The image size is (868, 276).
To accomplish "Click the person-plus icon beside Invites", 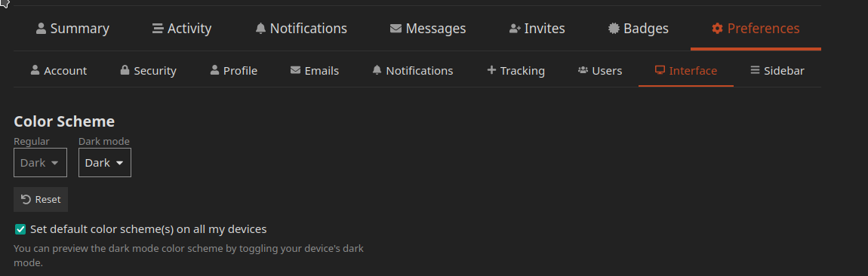I will [515, 28].
